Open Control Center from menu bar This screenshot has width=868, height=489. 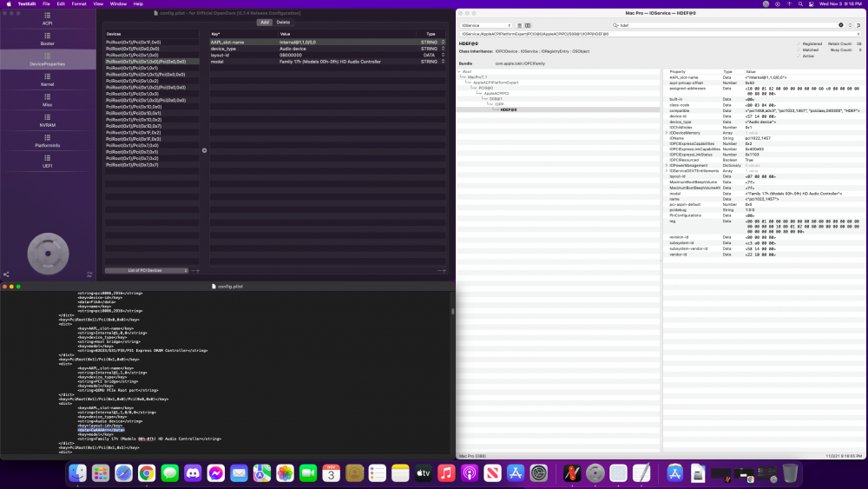812,3
